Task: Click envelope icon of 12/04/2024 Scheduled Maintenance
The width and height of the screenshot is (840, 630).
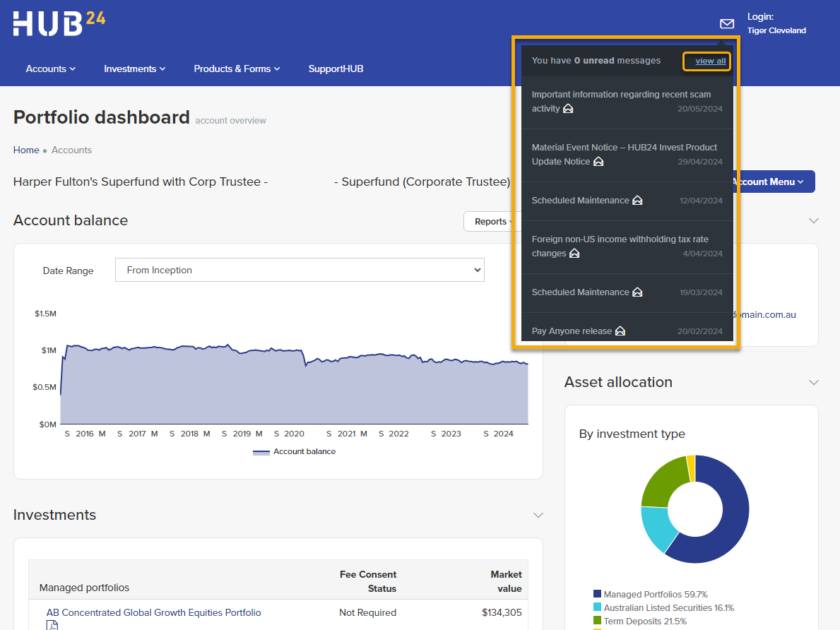Action: click(x=637, y=200)
